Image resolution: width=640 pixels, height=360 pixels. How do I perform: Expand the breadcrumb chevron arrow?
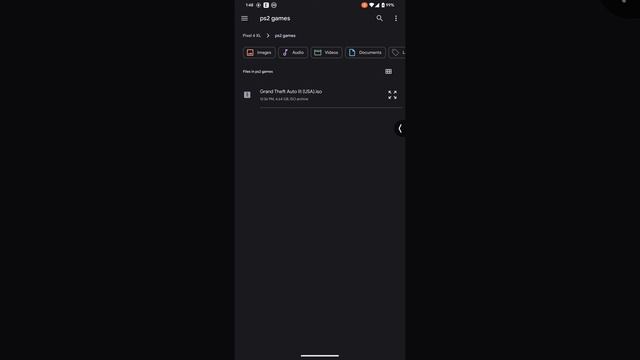(x=268, y=36)
